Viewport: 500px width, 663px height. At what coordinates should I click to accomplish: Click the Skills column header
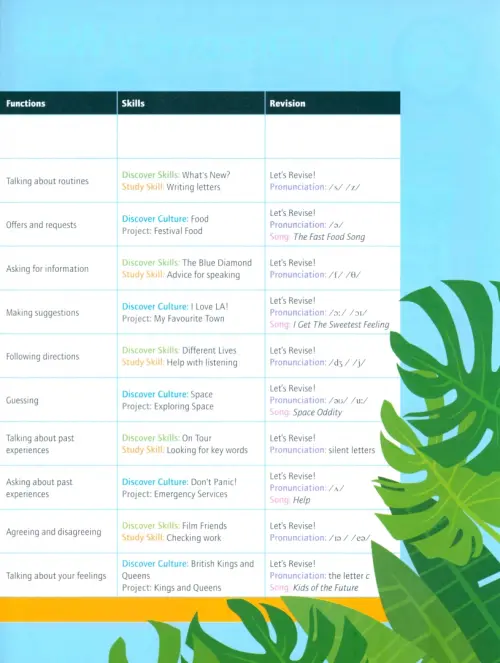[x=133, y=103]
